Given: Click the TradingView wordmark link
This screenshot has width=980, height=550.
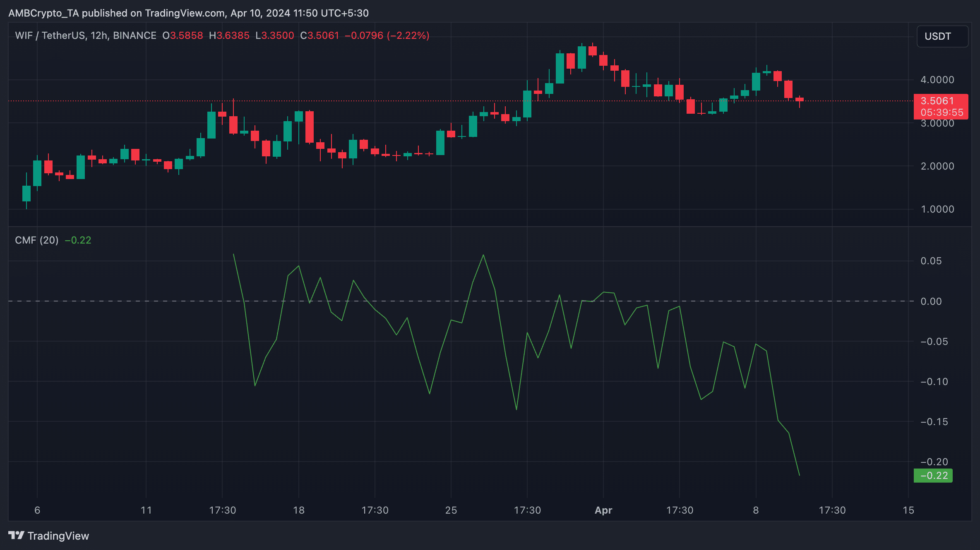Looking at the screenshot, I should (x=58, y=536).
